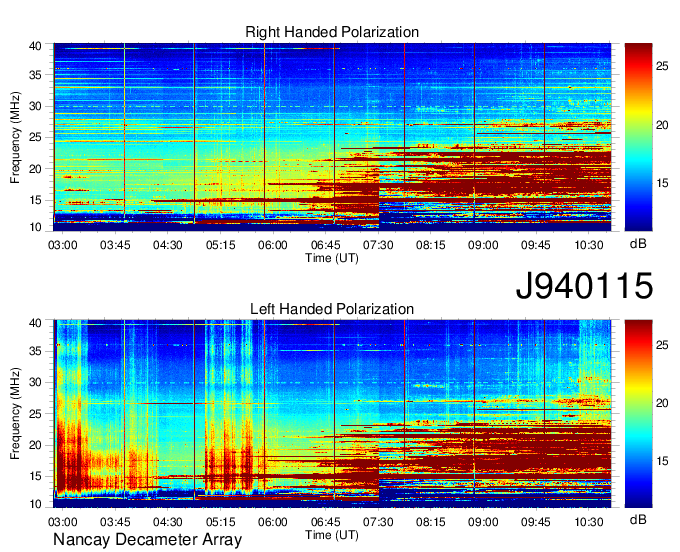This screenshot has height=552, width=680.
Task: Click the "20" MHz tick on Right Handed frequency axis
Action: point(35,169)
